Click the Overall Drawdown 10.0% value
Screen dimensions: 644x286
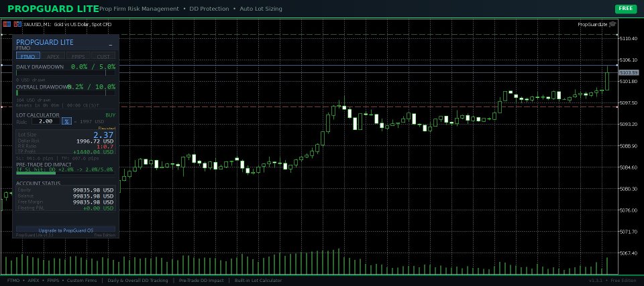coord(105,87)
